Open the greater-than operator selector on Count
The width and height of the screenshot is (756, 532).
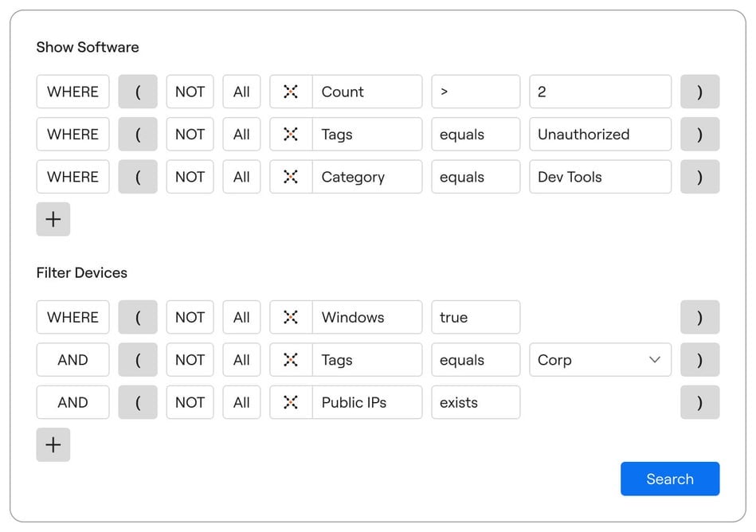pyautogui.click(x=476, y=92)
